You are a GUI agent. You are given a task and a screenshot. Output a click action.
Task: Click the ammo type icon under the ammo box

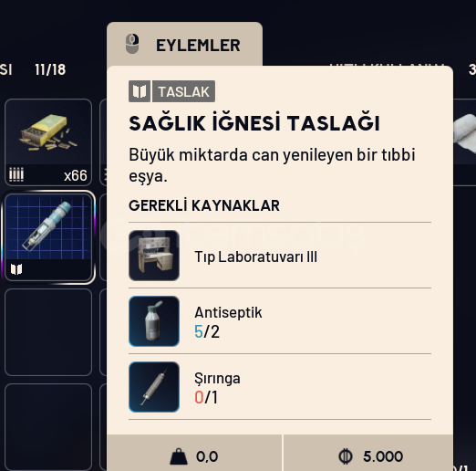pyautogui.click(x=16, y=174)
